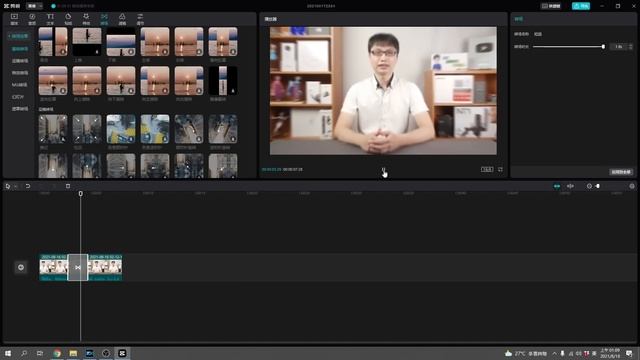Image resolution: width=640 pixels, height=360 pixels.
Task: Play the video in the preview player
Action: (383, 169)
